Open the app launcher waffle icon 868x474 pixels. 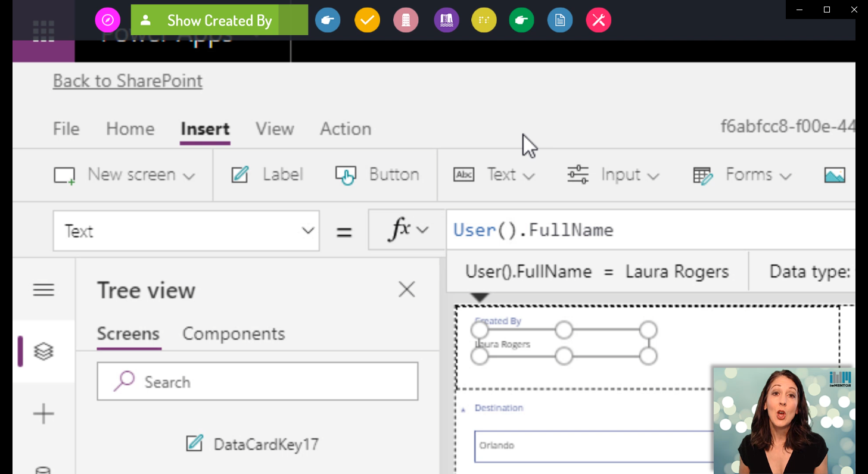click(x=43, y=31)
